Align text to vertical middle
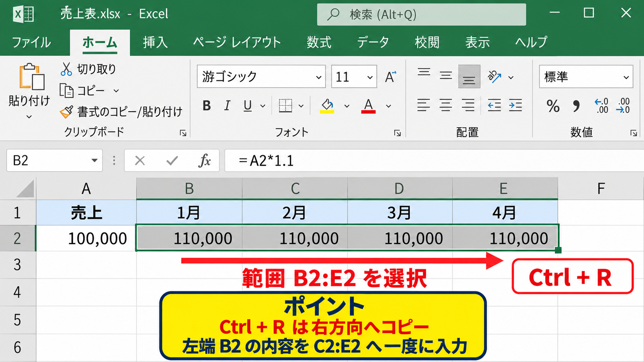The width and height of the screenshot is (644, 362). click(446, 75)
